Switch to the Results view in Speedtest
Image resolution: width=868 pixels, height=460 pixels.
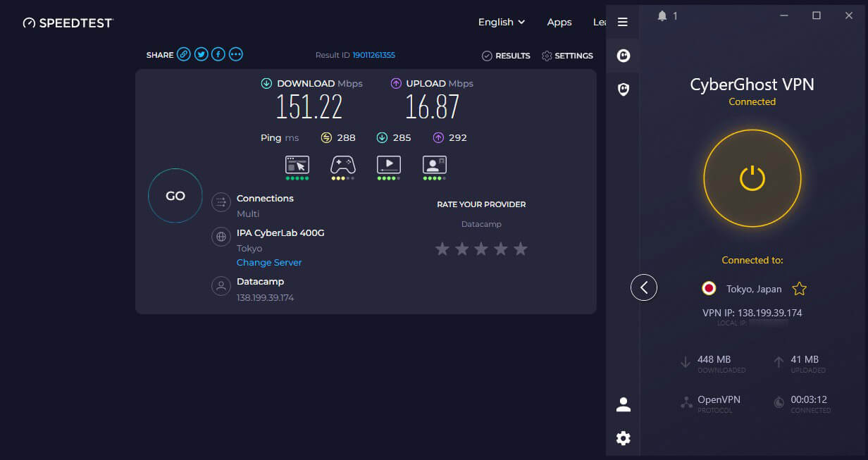click(506, 56)
